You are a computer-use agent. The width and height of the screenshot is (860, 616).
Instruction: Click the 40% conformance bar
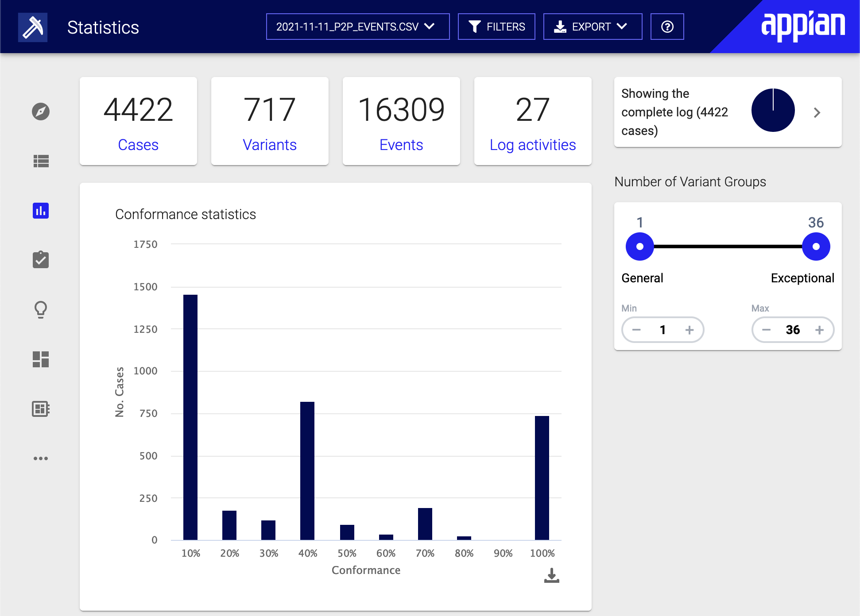coord(307,471)
